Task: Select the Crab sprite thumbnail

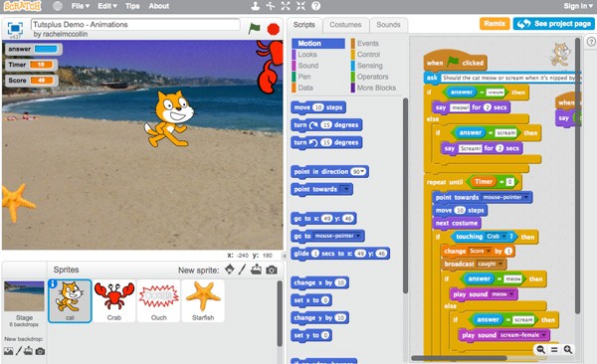Action: click(113, 300)
